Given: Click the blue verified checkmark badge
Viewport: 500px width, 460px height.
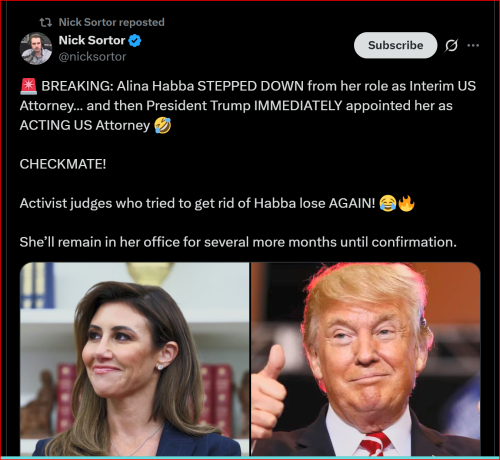Looking at the screenshot, I should [x=135, y=41].
